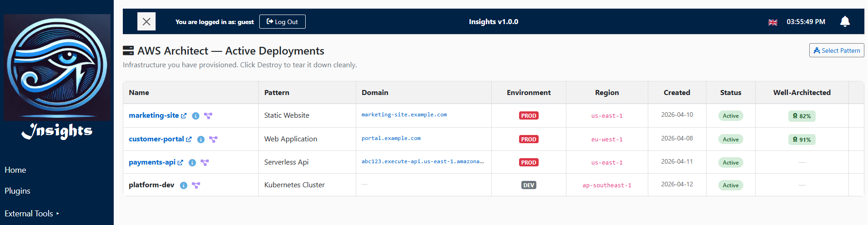
Task: Visit the portal.example.com domain link
Action: (x=391, y=138)
